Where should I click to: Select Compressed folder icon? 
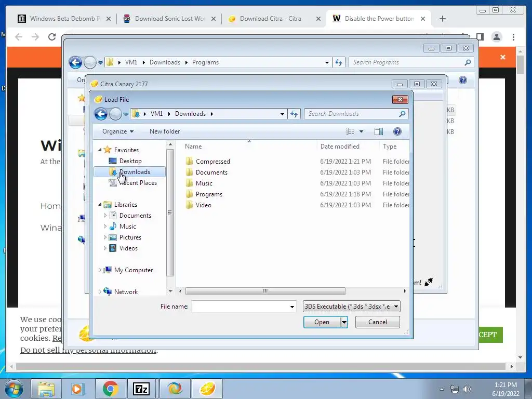pos(189,161)
